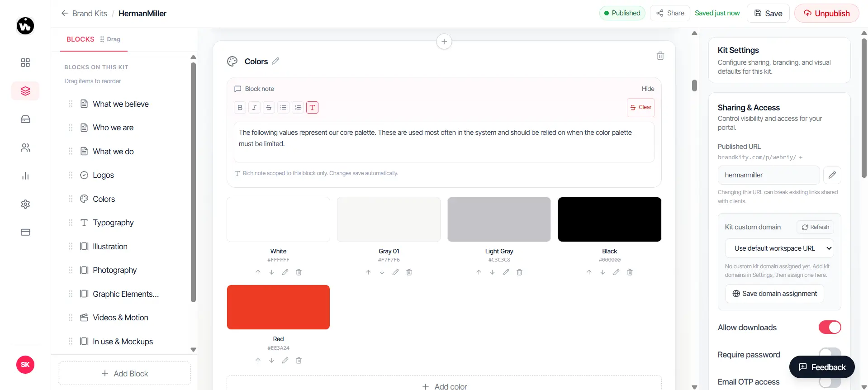Open the analytics bar chart icon in the sidebar
This screenshot has height=390, width=868.
pos(25,176)
